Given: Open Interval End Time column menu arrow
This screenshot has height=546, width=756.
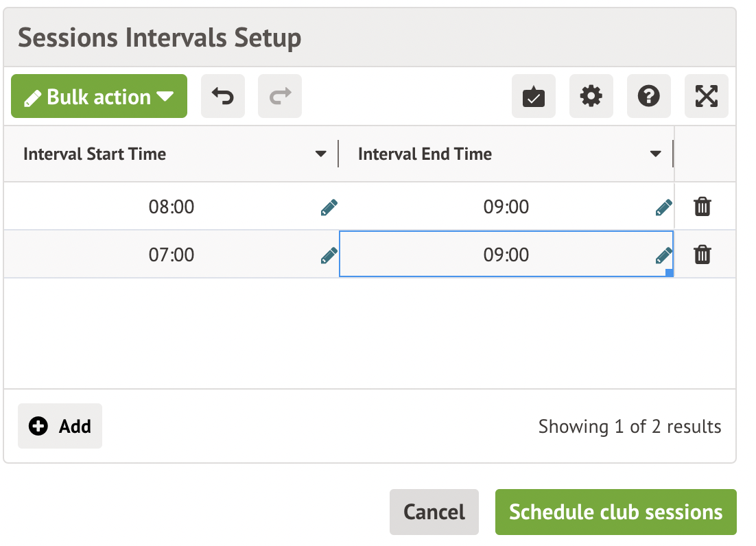Looking at the screenshot, I should click(655, 154).
